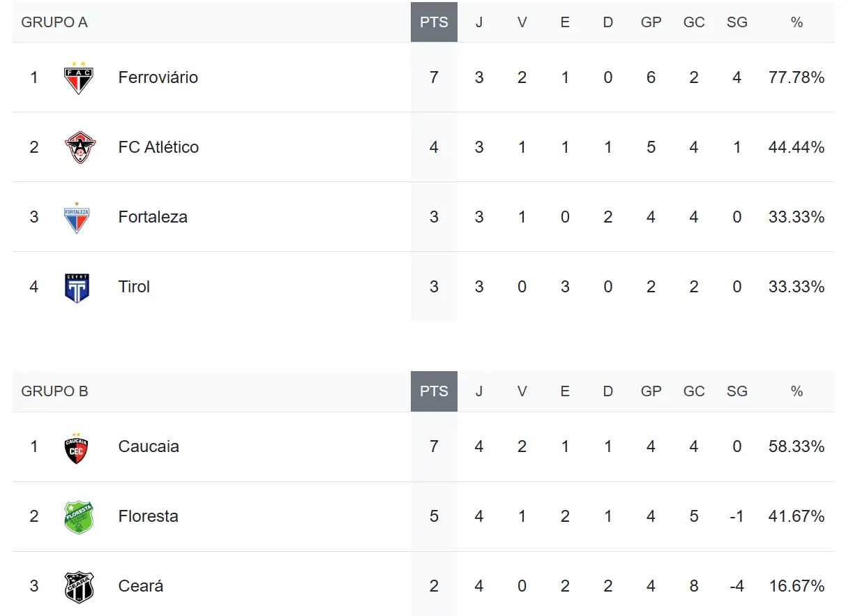Click the FC Atlético team logo

pyautogui.click(x=78, y=147)
